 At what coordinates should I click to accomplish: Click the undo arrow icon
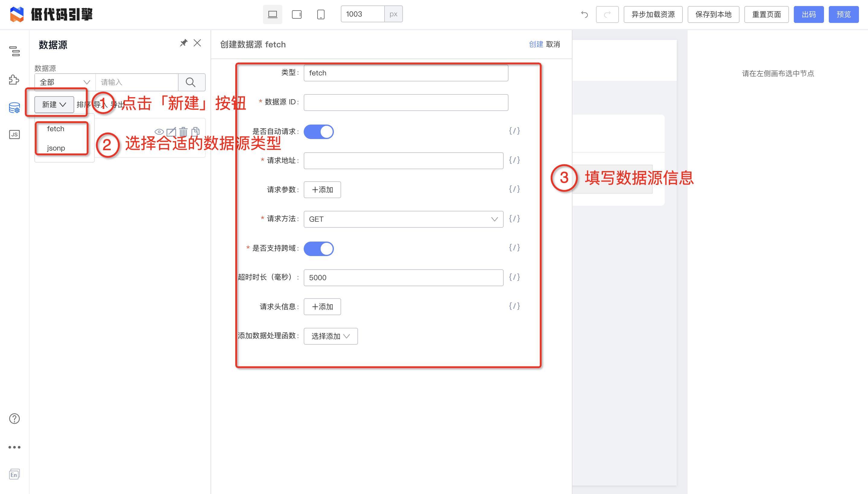(584, 14)
